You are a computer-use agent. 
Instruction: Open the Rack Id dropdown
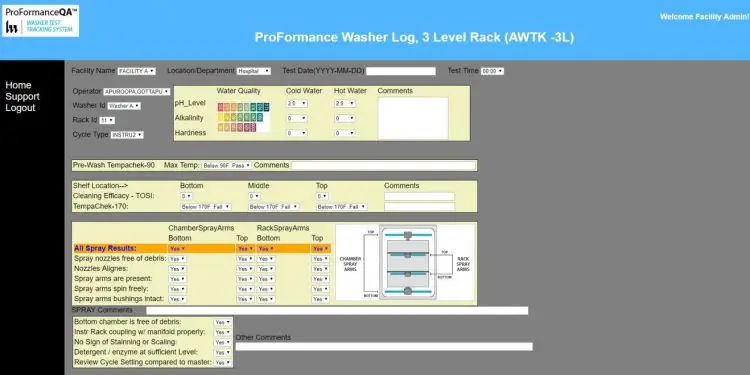click(x=107, y=121)
